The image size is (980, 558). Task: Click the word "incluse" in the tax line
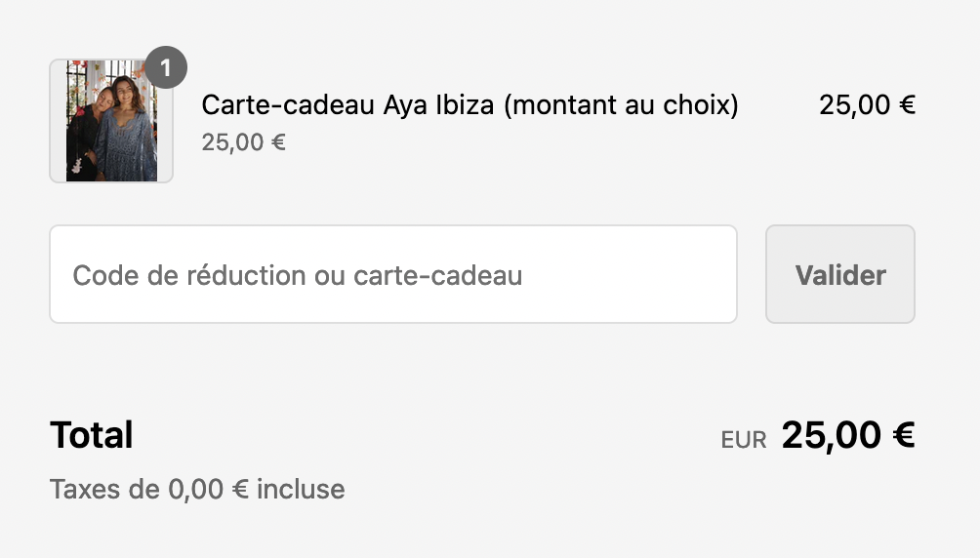pyautogui.click(x=301, y=490)
